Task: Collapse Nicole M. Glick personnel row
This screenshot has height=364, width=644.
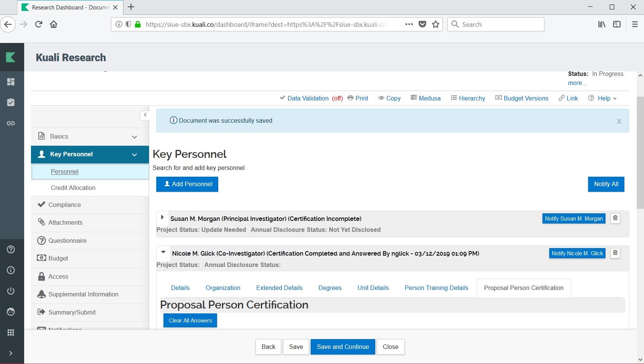Action: [x=163, y=252]
